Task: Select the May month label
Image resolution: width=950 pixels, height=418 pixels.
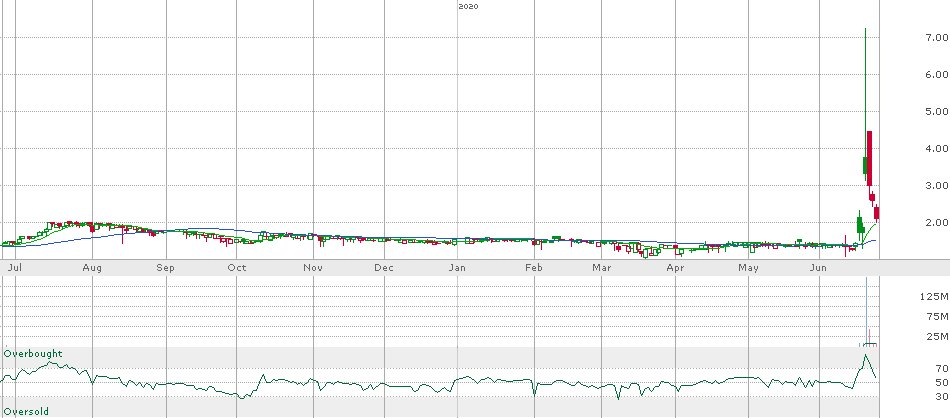Action: [749, 268]
